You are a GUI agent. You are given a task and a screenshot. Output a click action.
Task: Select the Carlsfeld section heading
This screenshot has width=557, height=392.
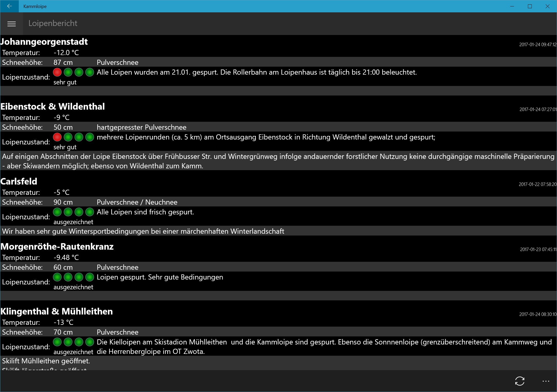(19, 181)
